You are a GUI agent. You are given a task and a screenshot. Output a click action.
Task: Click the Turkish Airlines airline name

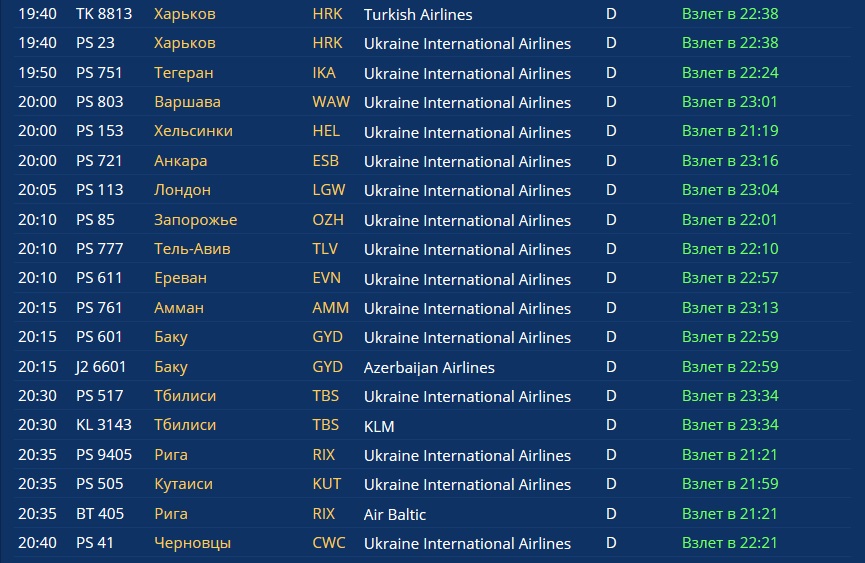point(418,14)
